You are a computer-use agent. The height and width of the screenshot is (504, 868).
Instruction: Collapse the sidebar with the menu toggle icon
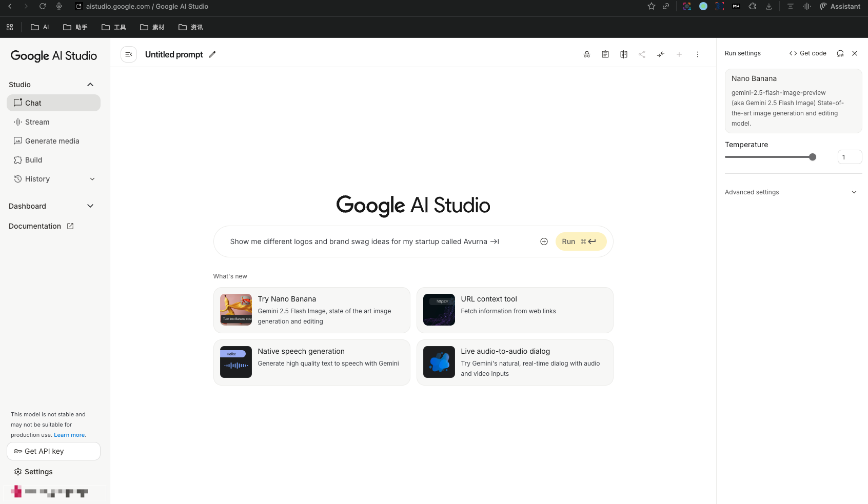click(x=129, y=54)
